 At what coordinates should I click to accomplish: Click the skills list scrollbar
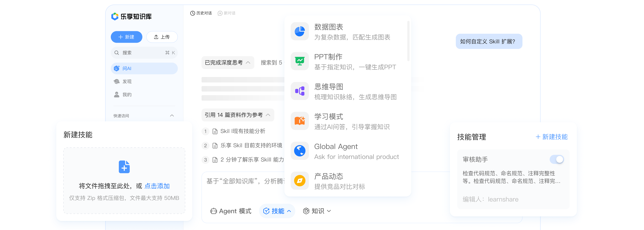pos(408,41)
